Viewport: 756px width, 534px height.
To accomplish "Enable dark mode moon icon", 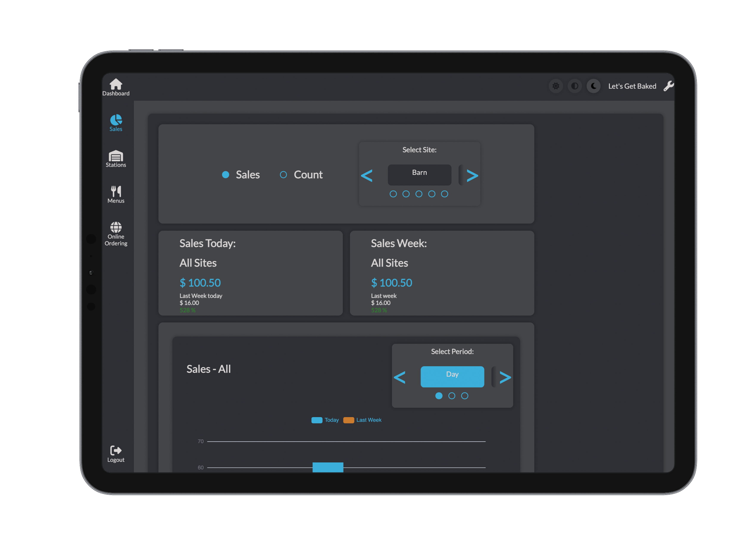I will click(x=593, y=86).
